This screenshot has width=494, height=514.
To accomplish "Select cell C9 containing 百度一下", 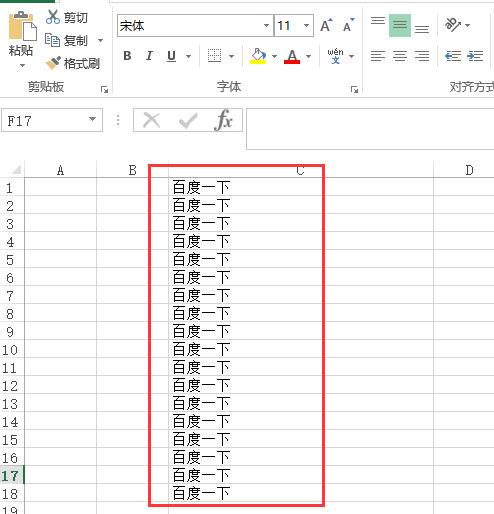I will point(301,331).
